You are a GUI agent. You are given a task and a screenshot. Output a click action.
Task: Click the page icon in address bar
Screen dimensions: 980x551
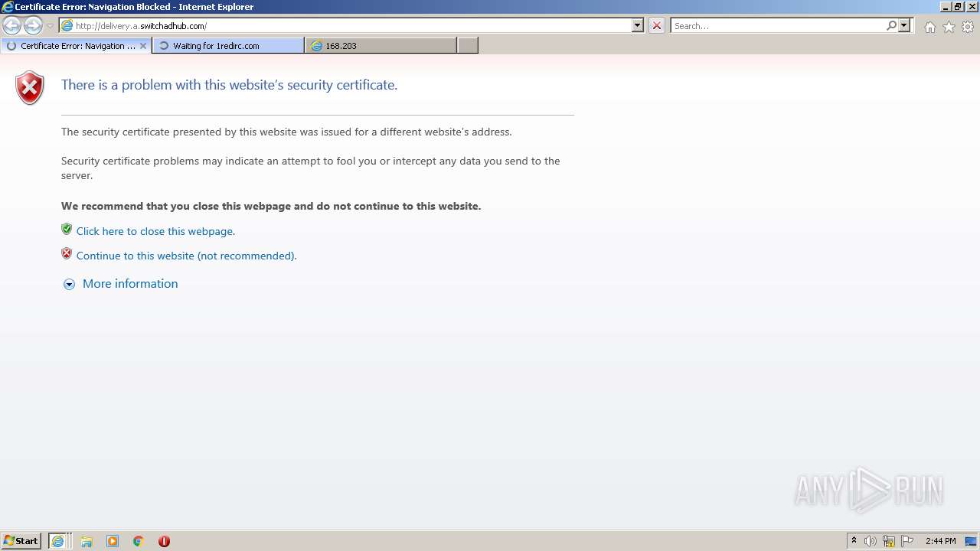(x=67, y=25)
